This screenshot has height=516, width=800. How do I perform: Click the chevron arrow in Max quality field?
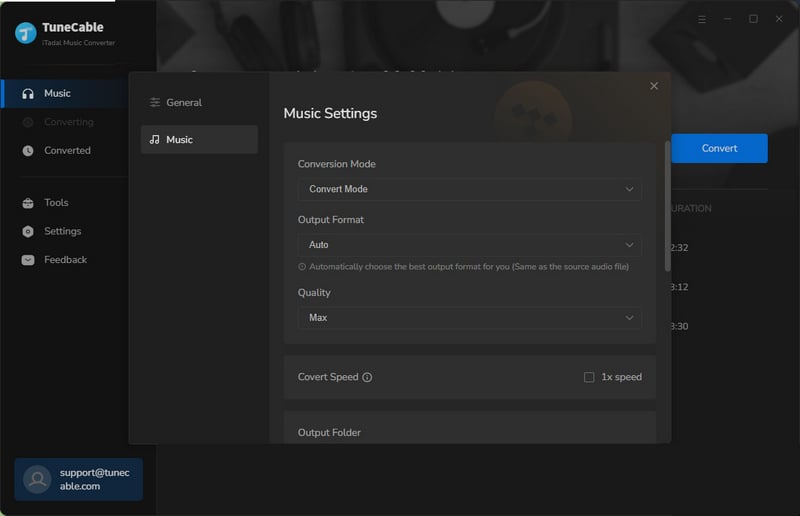[630, 317]
